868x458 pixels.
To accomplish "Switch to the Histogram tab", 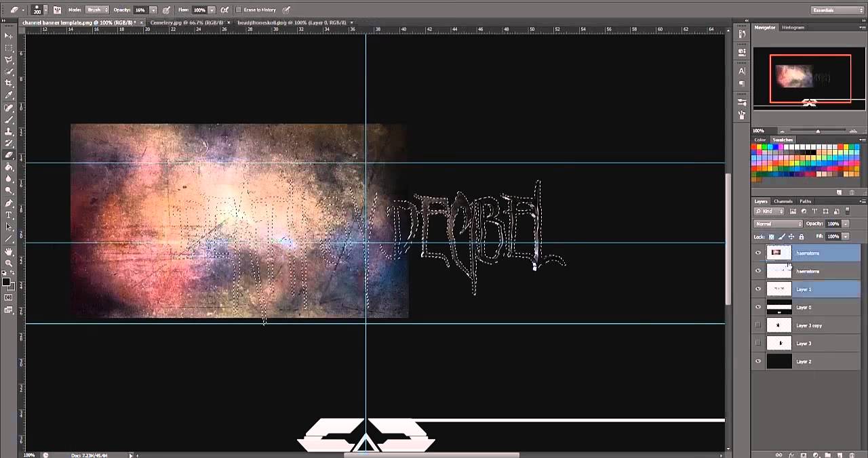I will [793, 28].
